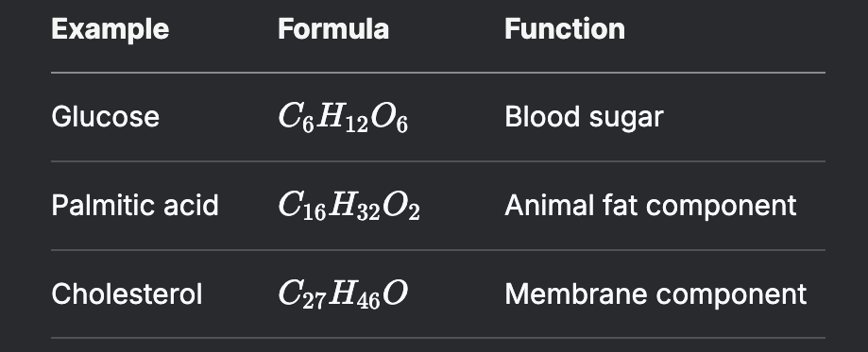Click the glucose formula C6H12O6

(x=343, y=118)
